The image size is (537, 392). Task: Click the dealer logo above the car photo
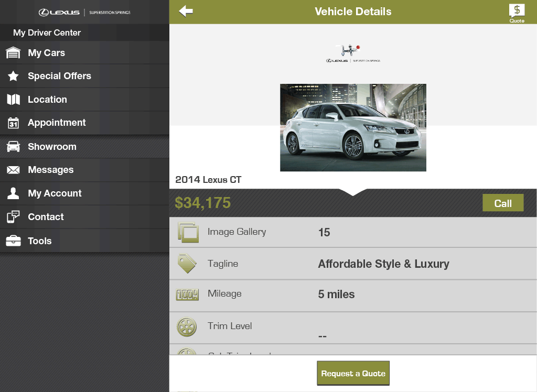(x=353, y=53)
